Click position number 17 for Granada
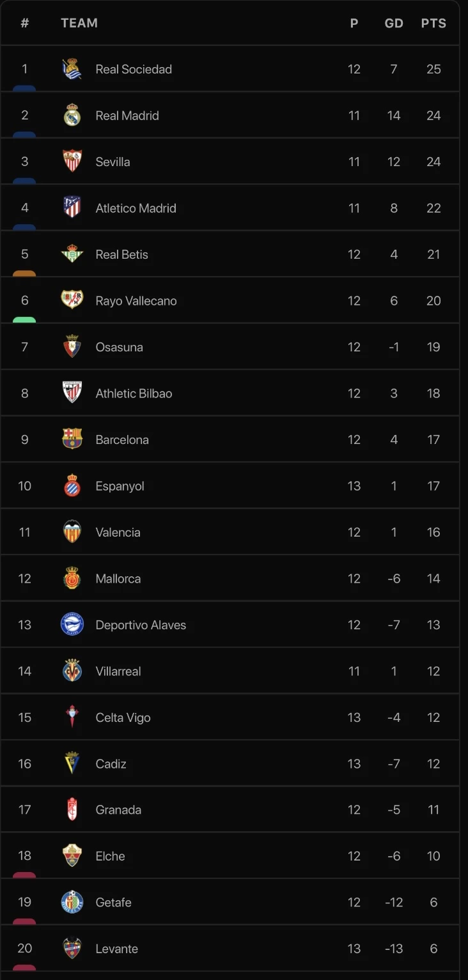This screenshot has height=980, width=468. pos(25,809)
